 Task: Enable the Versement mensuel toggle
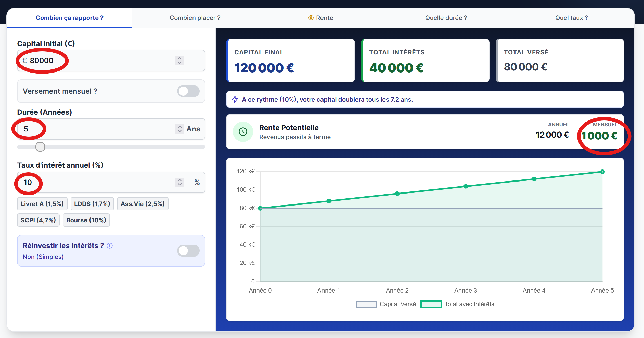[x=188, y=91]
